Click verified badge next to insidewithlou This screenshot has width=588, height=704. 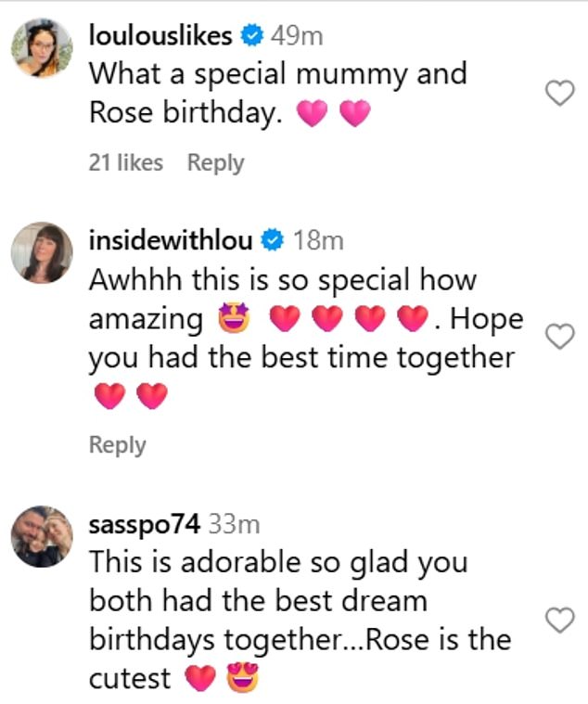(x=273, y=241)
